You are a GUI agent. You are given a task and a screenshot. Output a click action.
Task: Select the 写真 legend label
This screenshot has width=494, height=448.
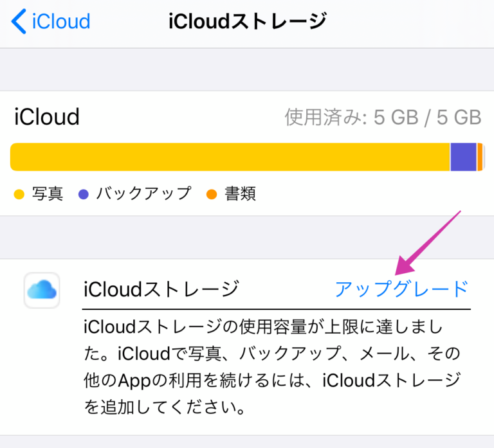click(x=48, y=193)
